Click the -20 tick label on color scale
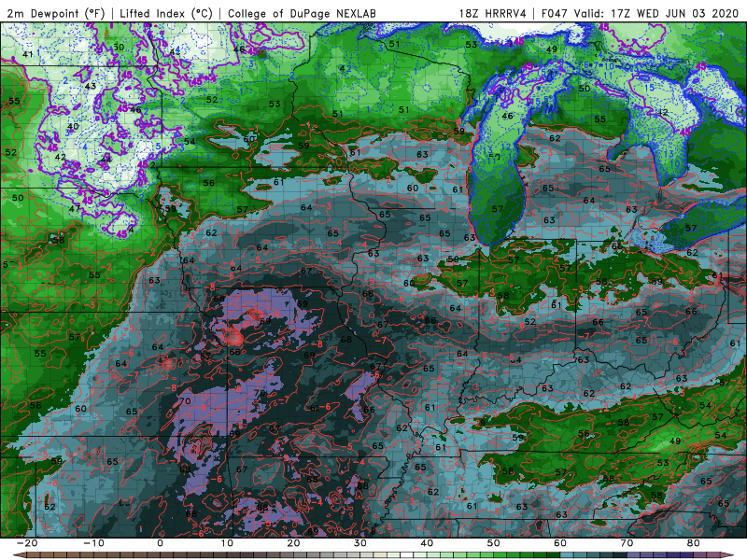747x560 pixels. (27, 543)
